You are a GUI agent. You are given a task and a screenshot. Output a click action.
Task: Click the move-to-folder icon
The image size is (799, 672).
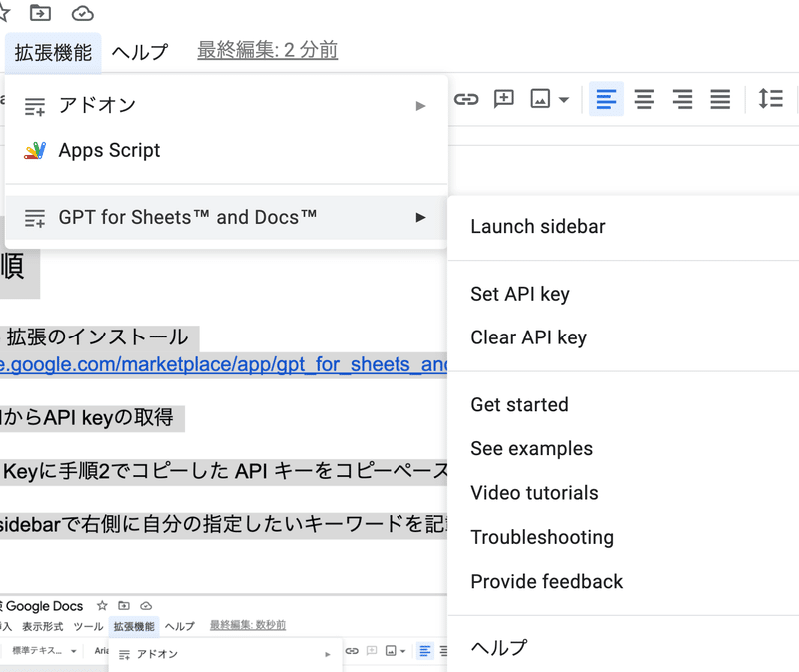40,13
